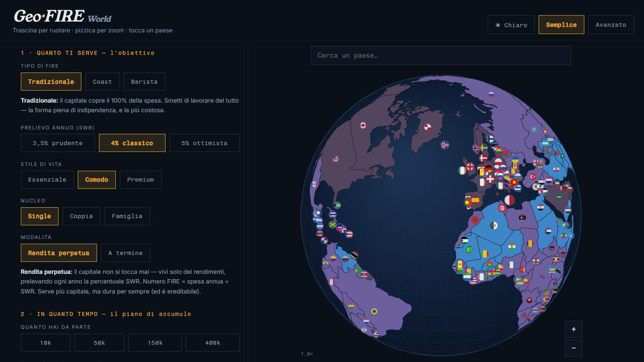Select the Mali flag marker

[485, 254]
